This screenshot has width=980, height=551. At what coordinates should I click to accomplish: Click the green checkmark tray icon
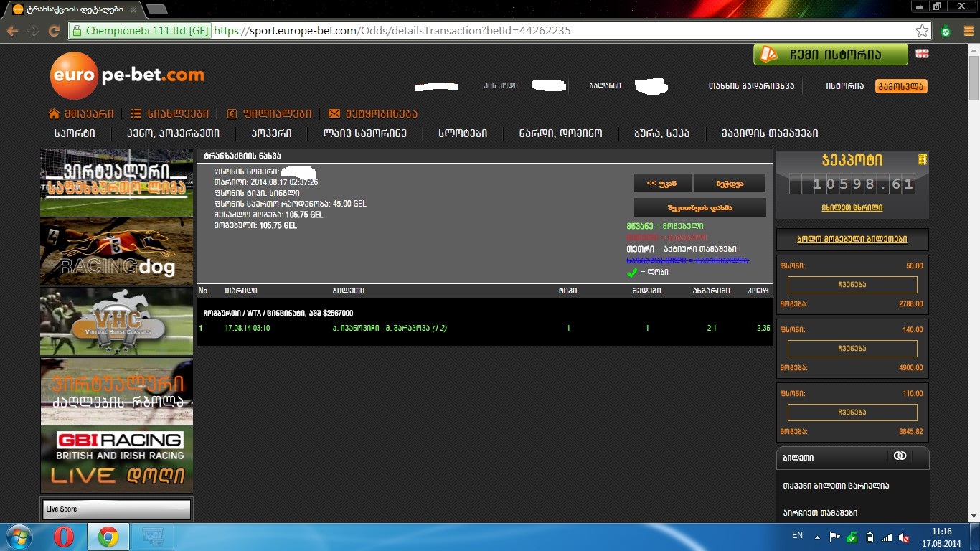[852, 537]
